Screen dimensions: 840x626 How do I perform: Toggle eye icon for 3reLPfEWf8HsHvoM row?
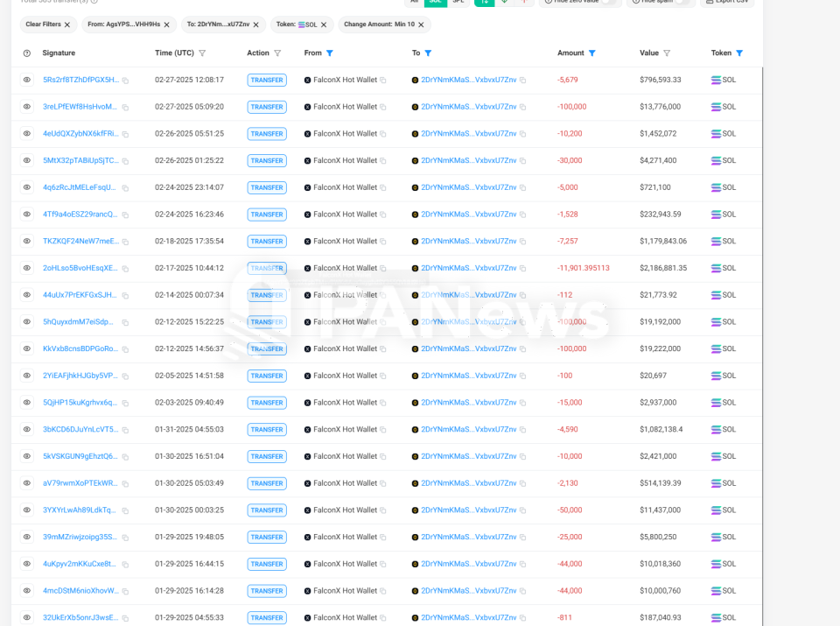(x=27, y=107)
